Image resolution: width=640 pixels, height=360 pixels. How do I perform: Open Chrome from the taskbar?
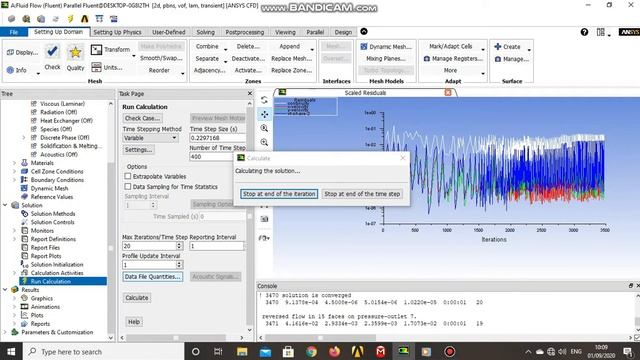point(311,351)
